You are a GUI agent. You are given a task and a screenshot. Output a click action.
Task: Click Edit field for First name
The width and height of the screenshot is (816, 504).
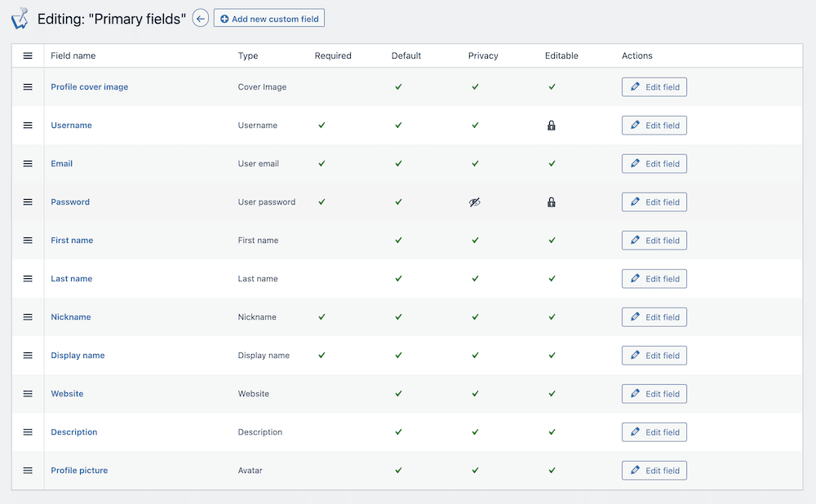(x=654, y=241)
